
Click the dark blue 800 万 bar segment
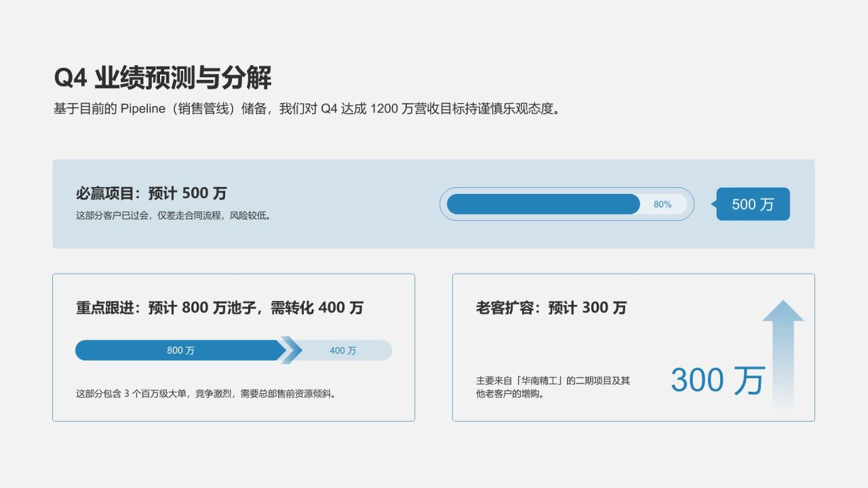(180, 350)
